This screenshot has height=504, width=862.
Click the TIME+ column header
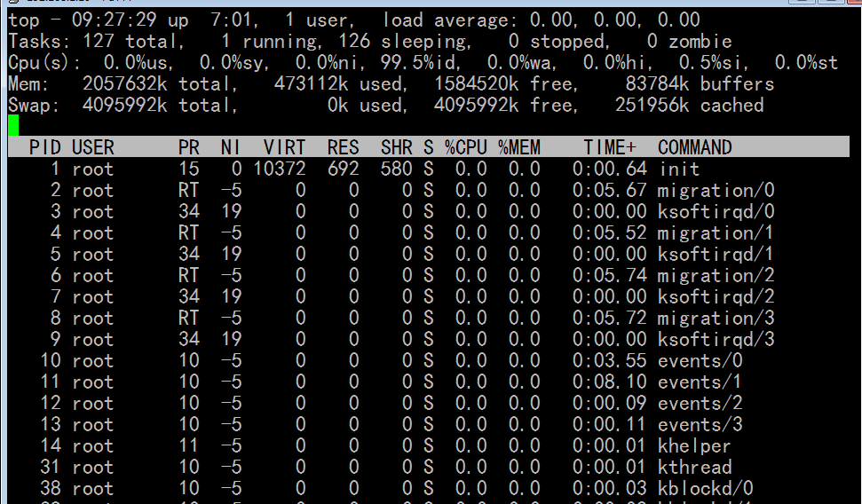[x=610, y=147]
